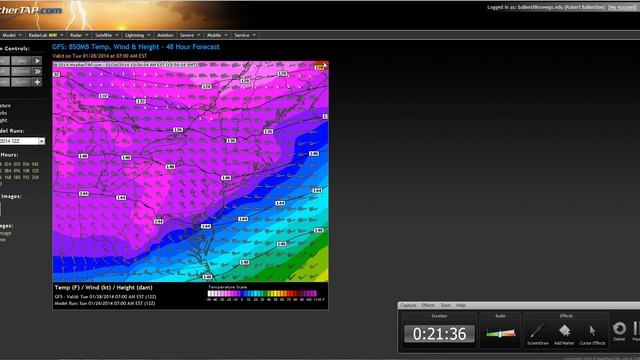Screen dimensions: 640x360
Task: Open the recorder Help menu
Action: (x=461, y=305)
